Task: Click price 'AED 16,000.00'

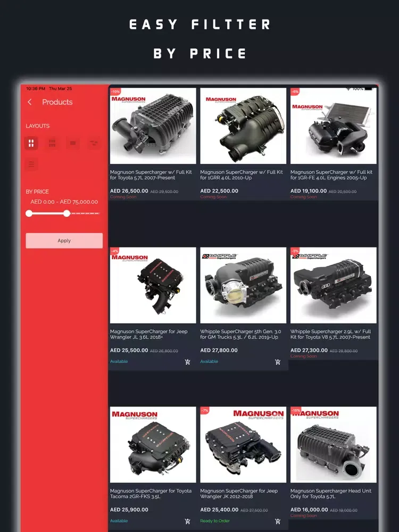Action: coord(309,510)
